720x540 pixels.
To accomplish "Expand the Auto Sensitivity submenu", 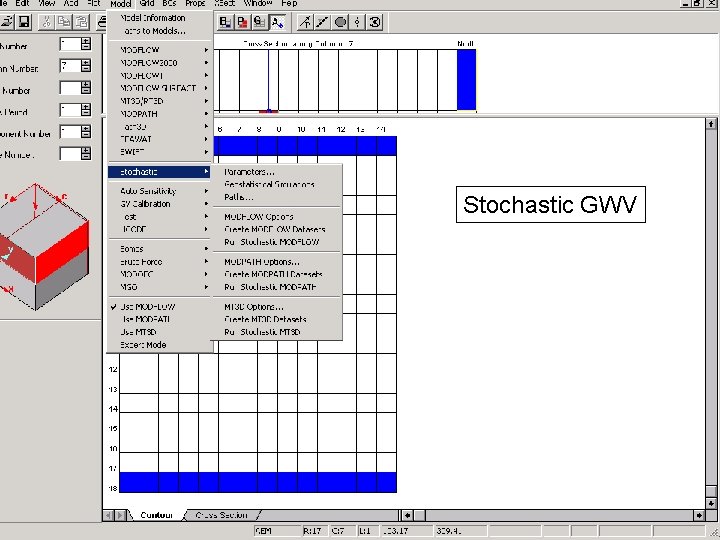I will pyautogui.click(x=160, y=191).
